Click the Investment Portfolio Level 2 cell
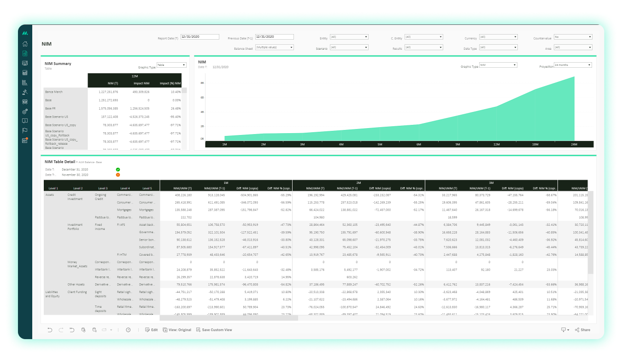622x364 pixels. pos(75,227)
